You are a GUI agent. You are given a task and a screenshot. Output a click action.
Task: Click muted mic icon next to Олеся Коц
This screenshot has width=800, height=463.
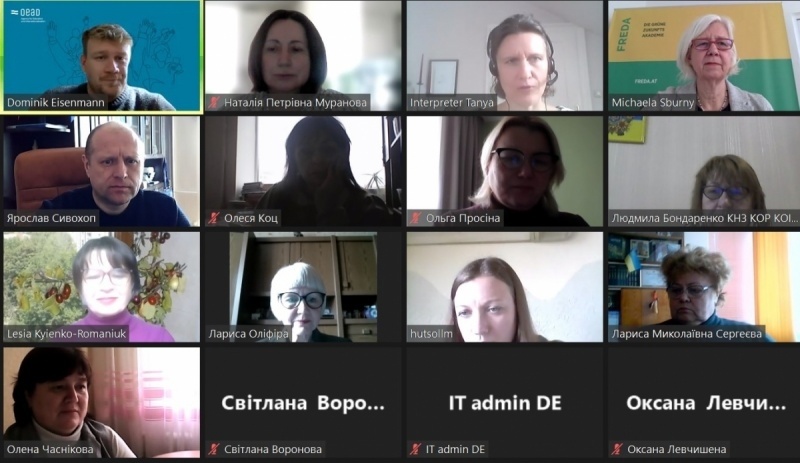click(213, 218)
